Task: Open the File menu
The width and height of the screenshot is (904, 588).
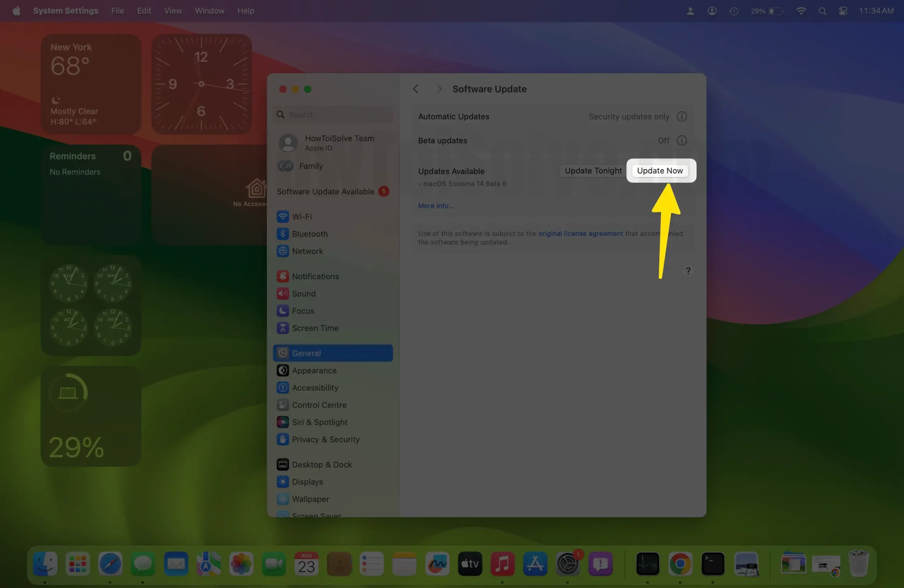Action: (x=117, y=11)
